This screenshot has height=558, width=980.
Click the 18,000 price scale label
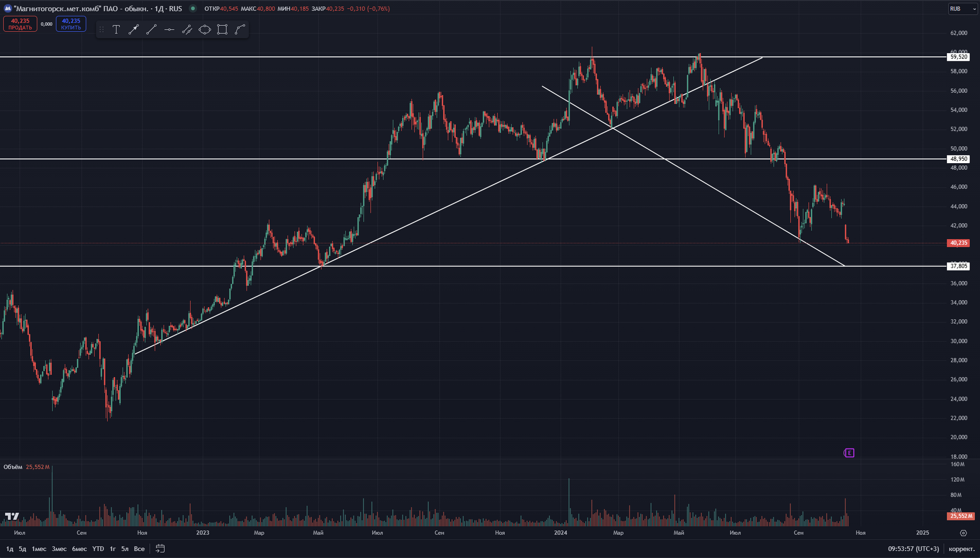959,457
